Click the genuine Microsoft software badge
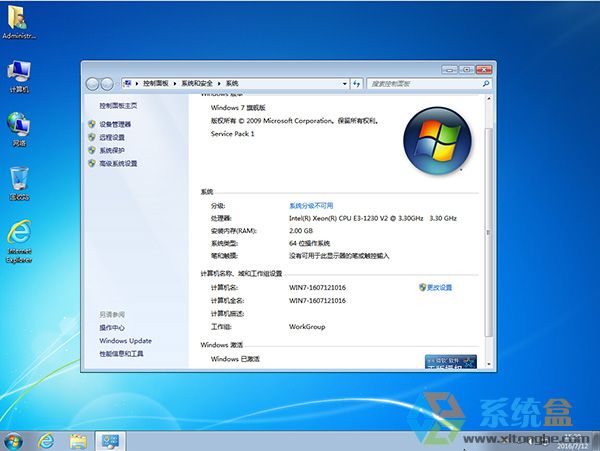Viewport: 600px width, 451px height. point(450,362)
